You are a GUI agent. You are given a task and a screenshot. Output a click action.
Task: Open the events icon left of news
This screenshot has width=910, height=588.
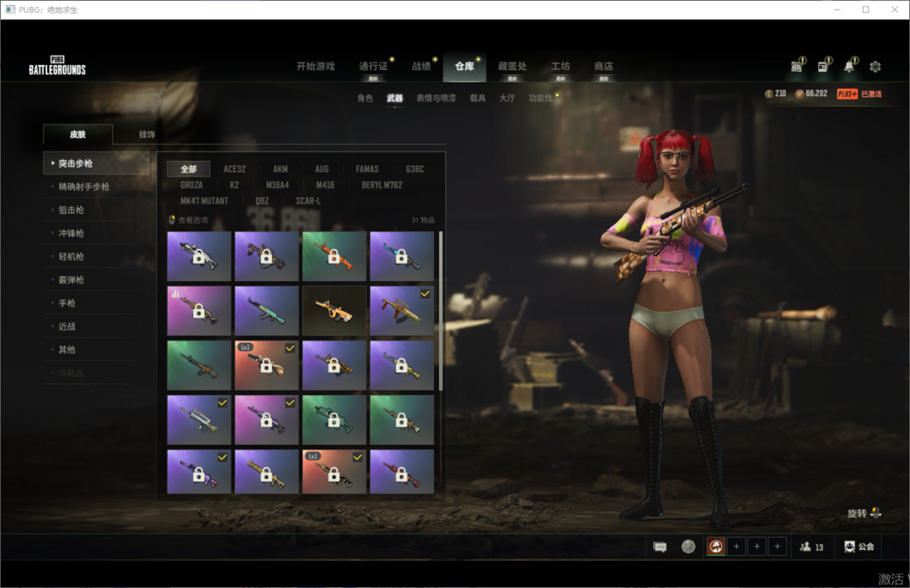[797, 67]
